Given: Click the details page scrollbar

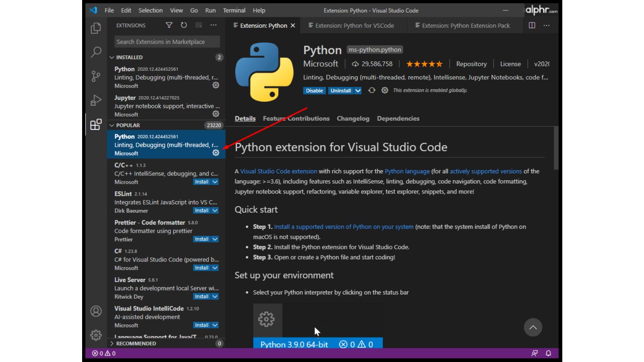Looking at the screenshot, I should point(556,148).
